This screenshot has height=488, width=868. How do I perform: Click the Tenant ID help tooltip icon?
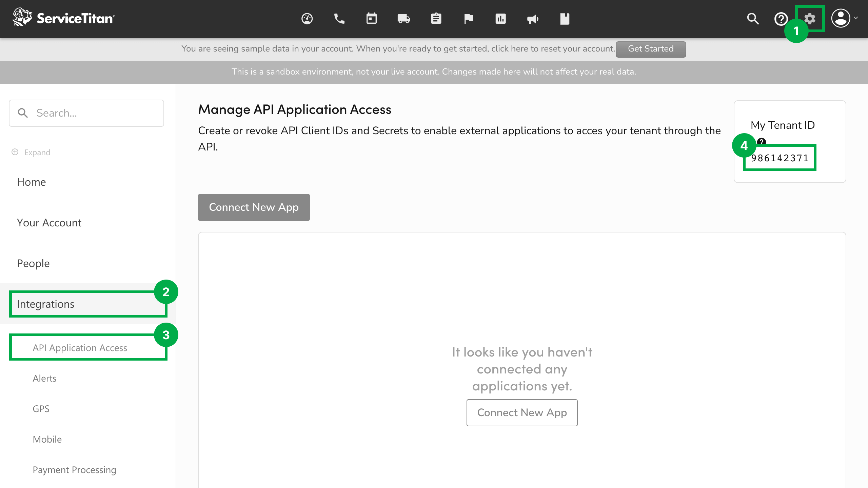coord(762,141)
